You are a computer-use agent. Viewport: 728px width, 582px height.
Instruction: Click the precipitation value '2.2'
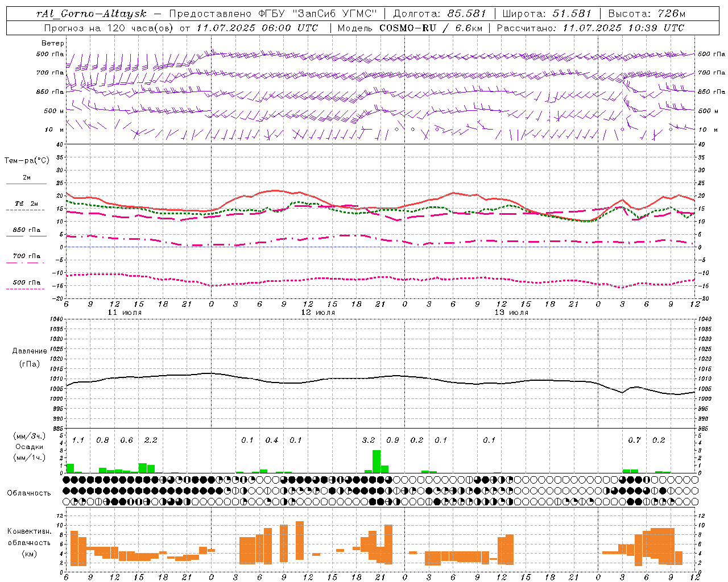point(151,440)
